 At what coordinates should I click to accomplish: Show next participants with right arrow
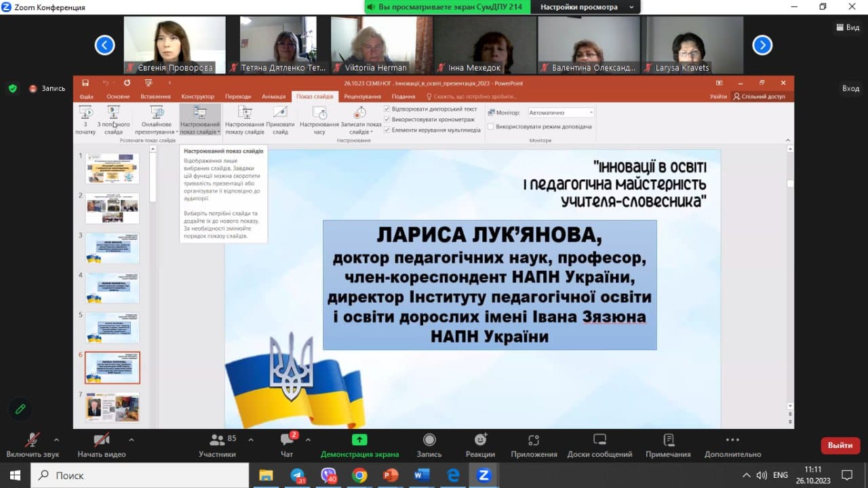click(x=762, y=45)
